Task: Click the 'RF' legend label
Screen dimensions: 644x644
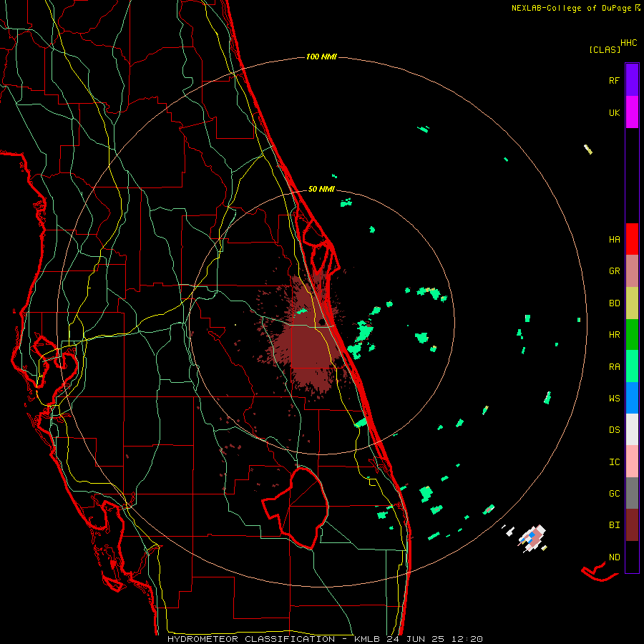Action: click(x=614, y=80)
